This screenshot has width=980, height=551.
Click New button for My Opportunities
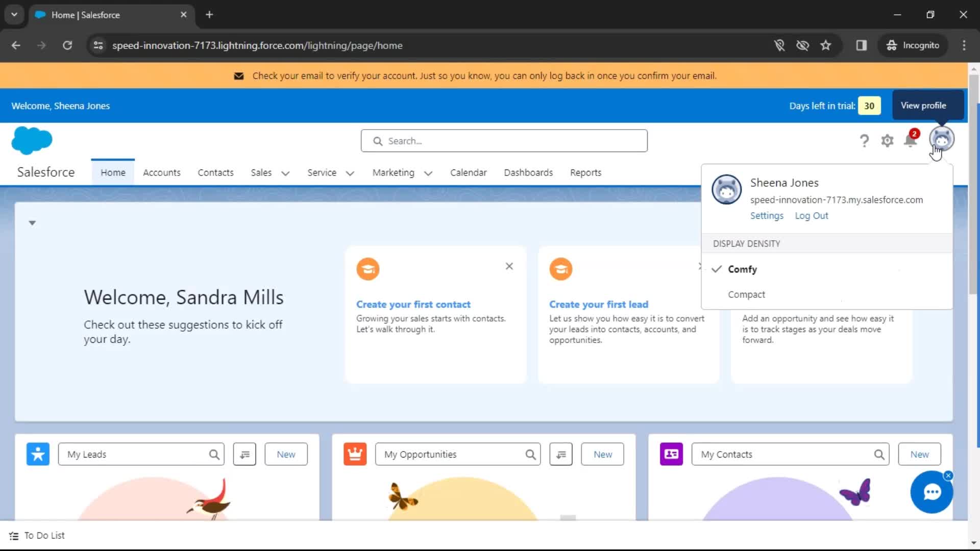[x=602, y=454]
